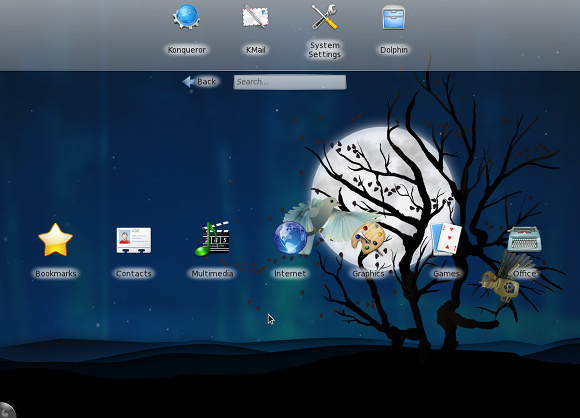The image size is (580, 418).
Task: Open the wrench and screwdriver settings icon
Action: pos(324,17)
